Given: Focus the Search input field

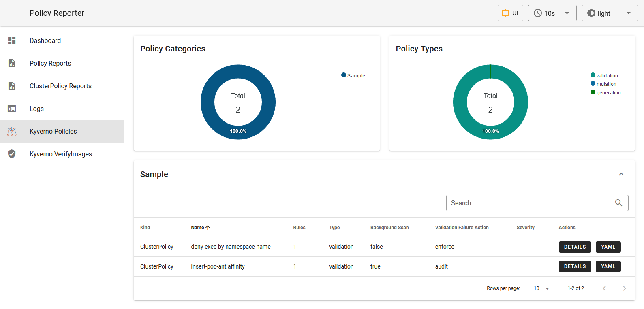Looking at the screenshot, I should tap(537, 203).
